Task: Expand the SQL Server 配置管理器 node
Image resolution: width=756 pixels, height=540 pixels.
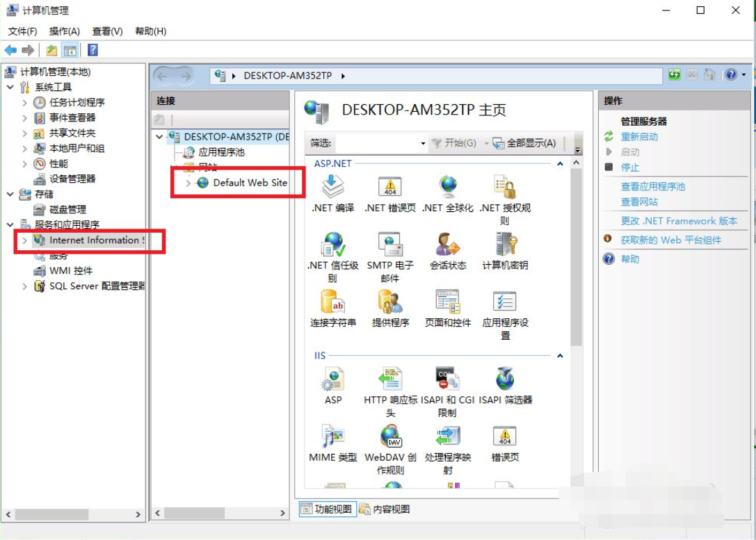Action: coord(24,286)
